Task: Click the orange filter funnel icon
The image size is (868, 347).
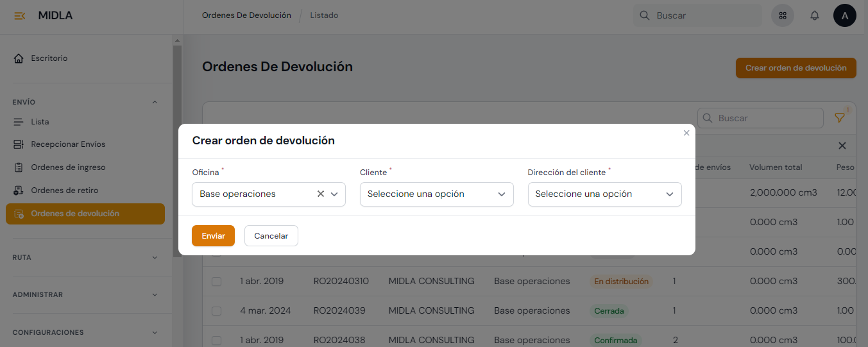Action: click(x=839, y=118)
